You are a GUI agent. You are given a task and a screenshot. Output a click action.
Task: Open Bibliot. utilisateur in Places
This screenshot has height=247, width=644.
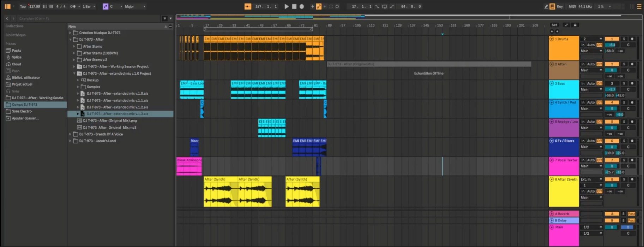[26, 77]
